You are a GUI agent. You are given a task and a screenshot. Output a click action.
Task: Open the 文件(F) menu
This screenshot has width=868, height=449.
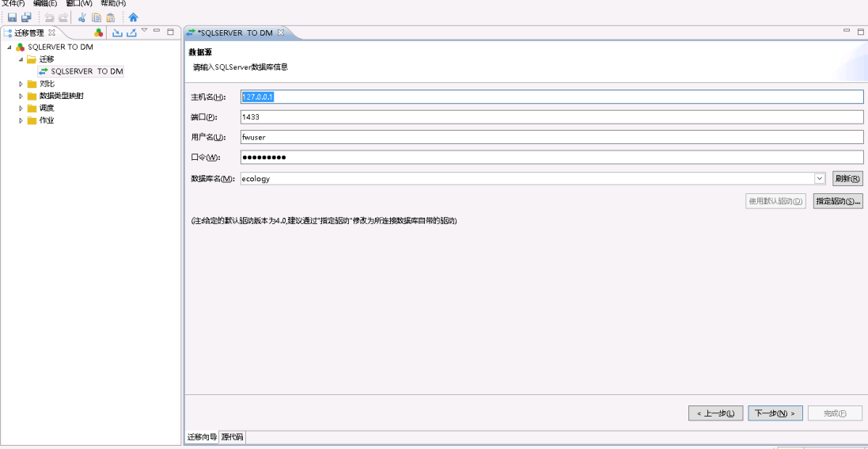(x=13, y=3)
